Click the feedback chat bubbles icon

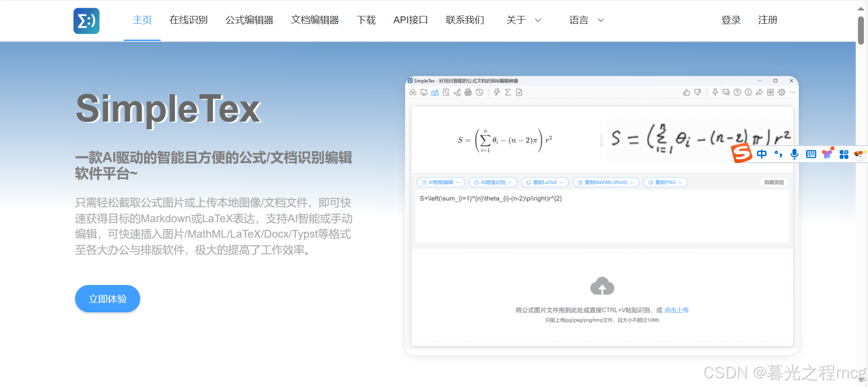(726, 92)
